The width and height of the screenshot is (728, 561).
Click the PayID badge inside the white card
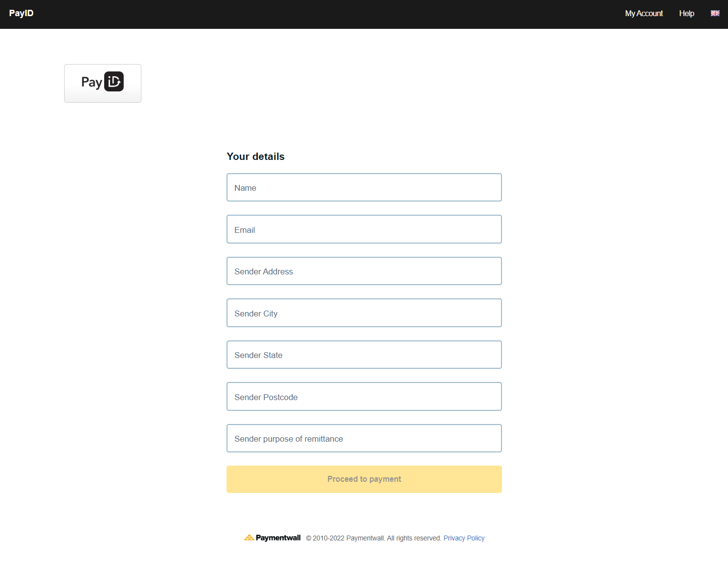pyautogui.click(x=102, y=82)
